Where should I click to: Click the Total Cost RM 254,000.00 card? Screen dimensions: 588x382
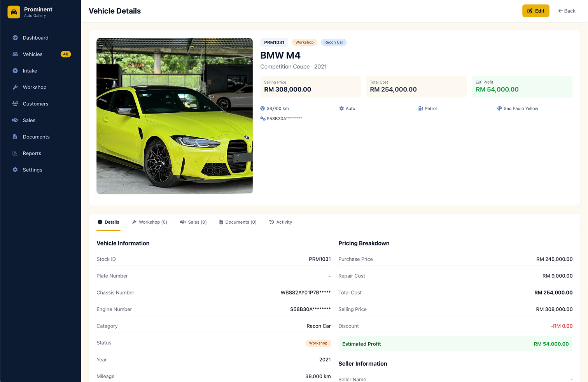416,87
